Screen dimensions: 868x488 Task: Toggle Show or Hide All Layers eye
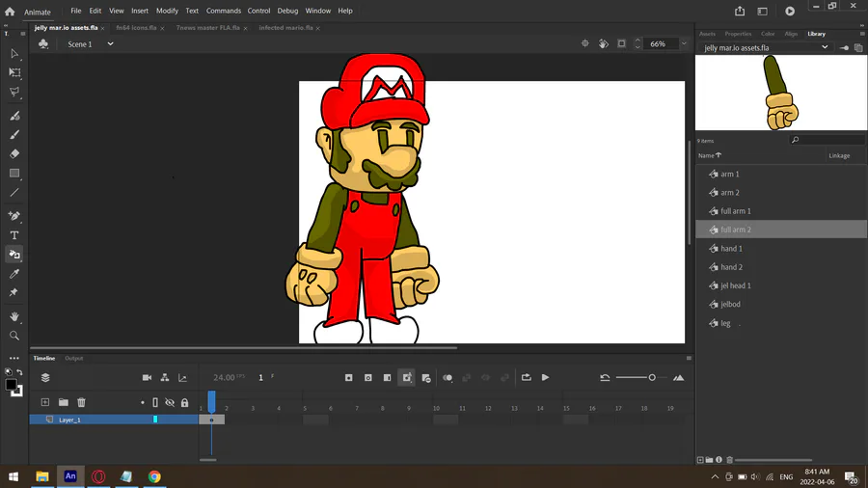pyautogui.click(x=170, y=402)
